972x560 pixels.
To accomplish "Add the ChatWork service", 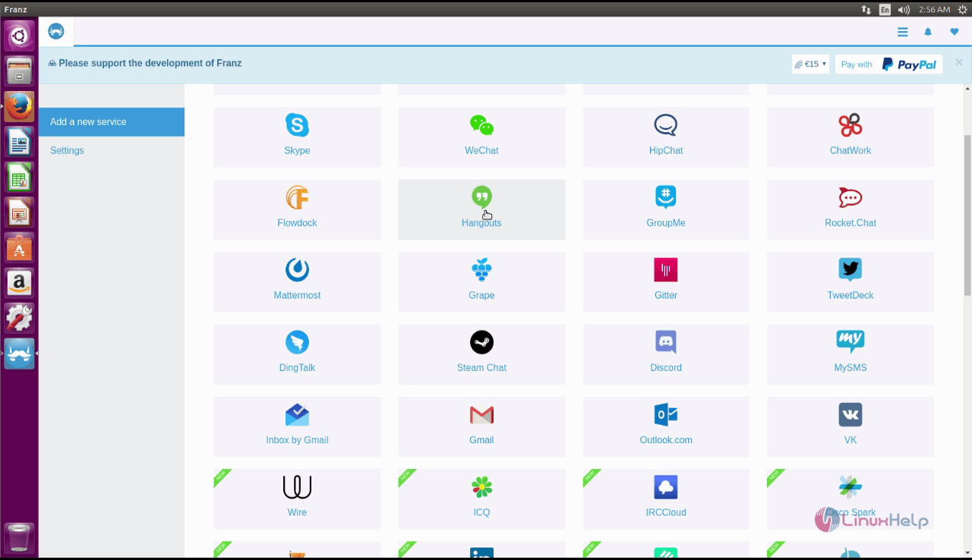I will [x=850, y=137].
